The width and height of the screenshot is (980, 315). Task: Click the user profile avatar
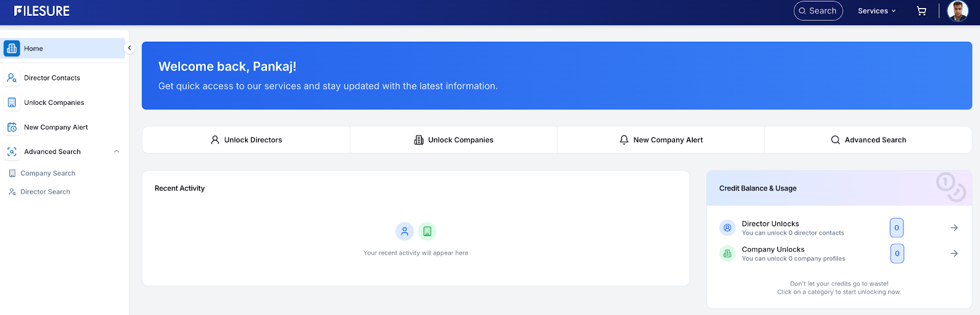pyautogui.click(x=957, y=11)
